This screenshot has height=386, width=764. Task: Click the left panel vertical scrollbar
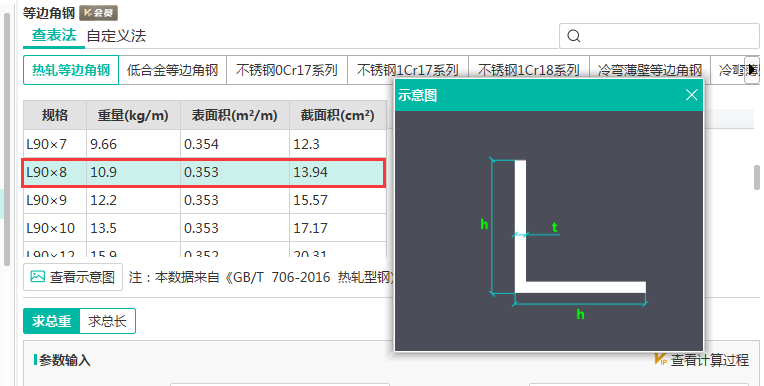click(x=7, y=139)
